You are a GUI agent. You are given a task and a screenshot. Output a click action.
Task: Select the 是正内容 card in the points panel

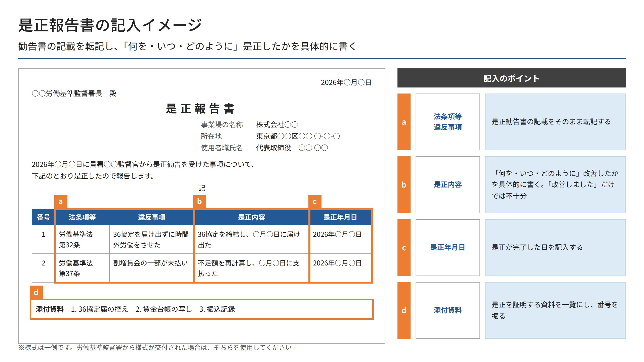coord(448,185)
